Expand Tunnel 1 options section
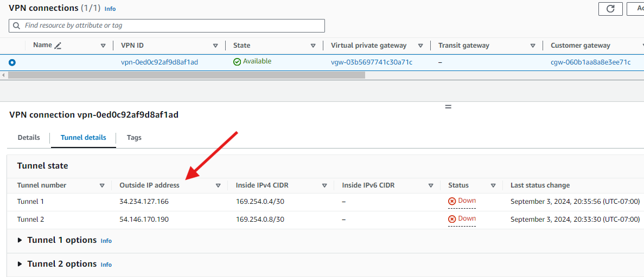This screenshot has width=644, height=277. click(20, 240)
